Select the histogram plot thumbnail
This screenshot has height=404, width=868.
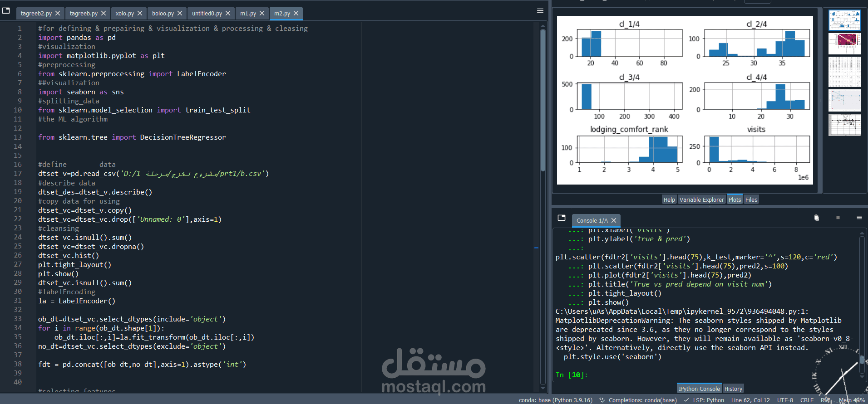click(x=845, y=20)
